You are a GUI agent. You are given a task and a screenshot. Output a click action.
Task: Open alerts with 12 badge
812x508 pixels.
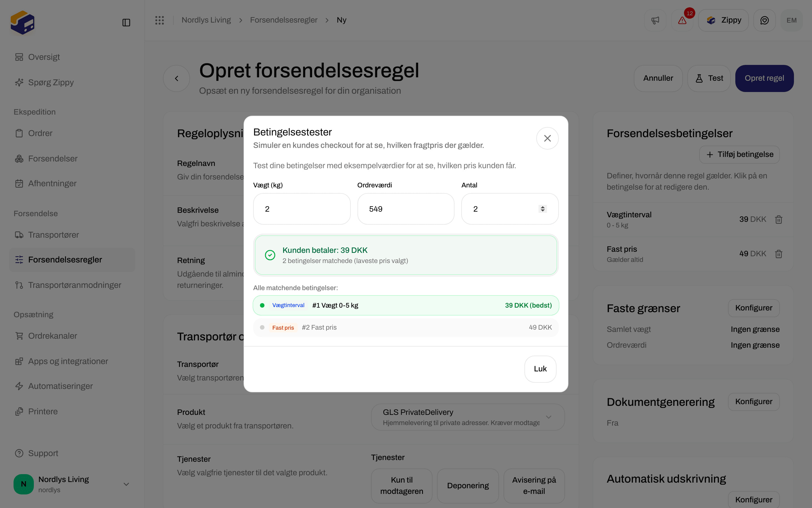[x=682, y=21]
